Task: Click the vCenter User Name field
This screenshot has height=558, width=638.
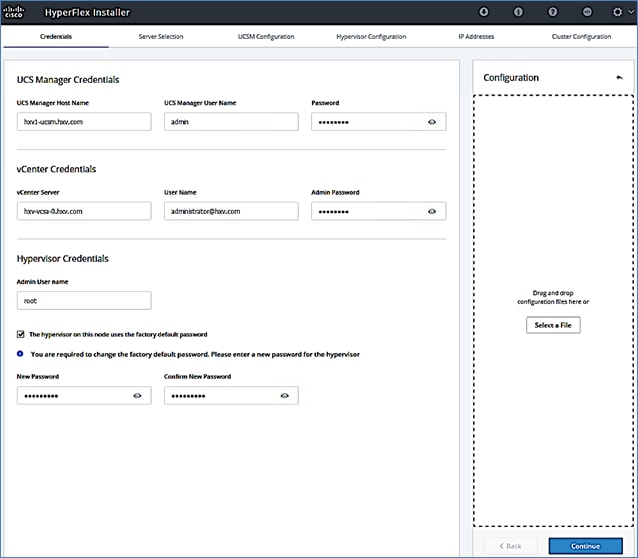Action: tap(231, 211)
